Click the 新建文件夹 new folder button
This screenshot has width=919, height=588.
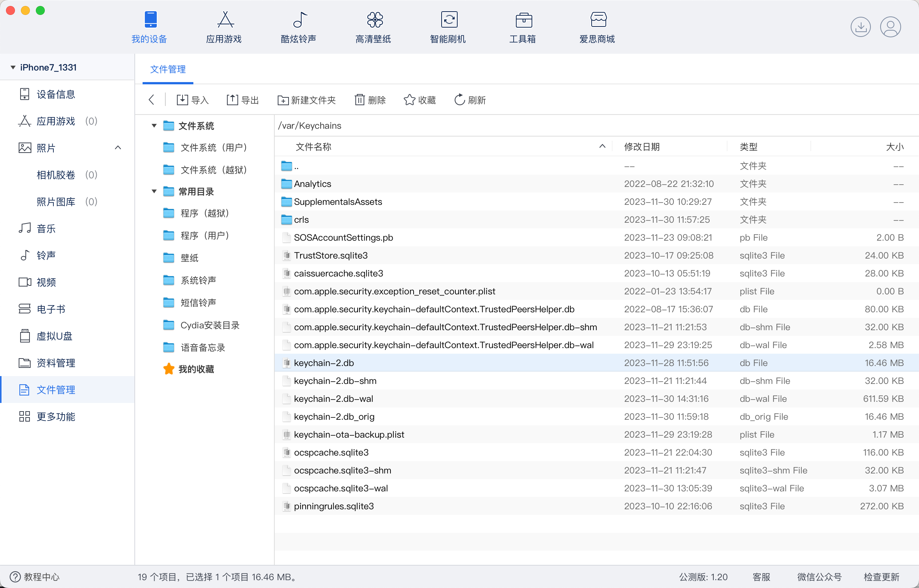(307, 100)
